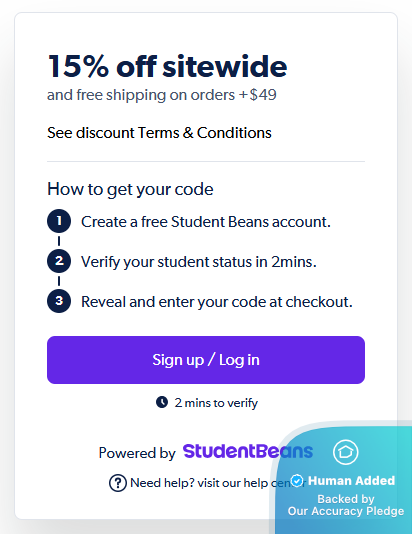Click the 2 mins to verify label

click(x=216, y=403)
